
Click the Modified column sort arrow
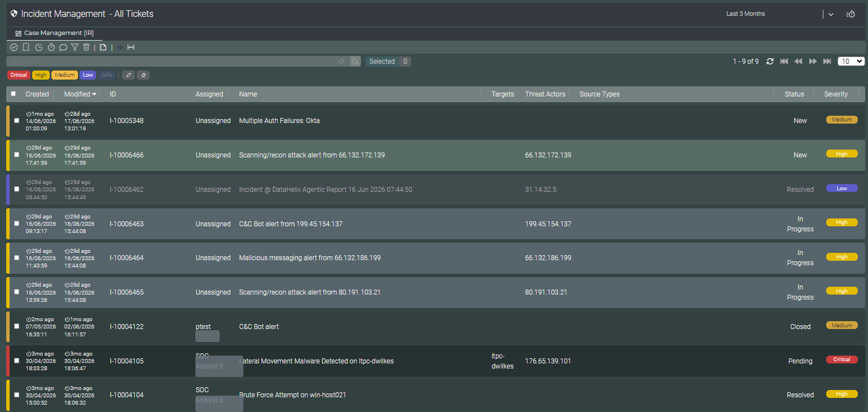click(x=94, y=94)
